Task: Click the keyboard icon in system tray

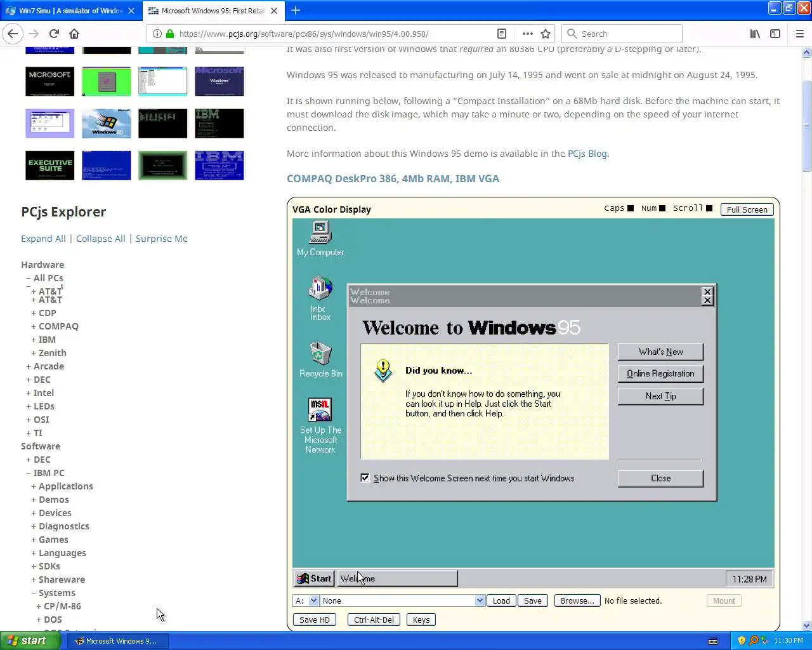Action: [713, 640]
